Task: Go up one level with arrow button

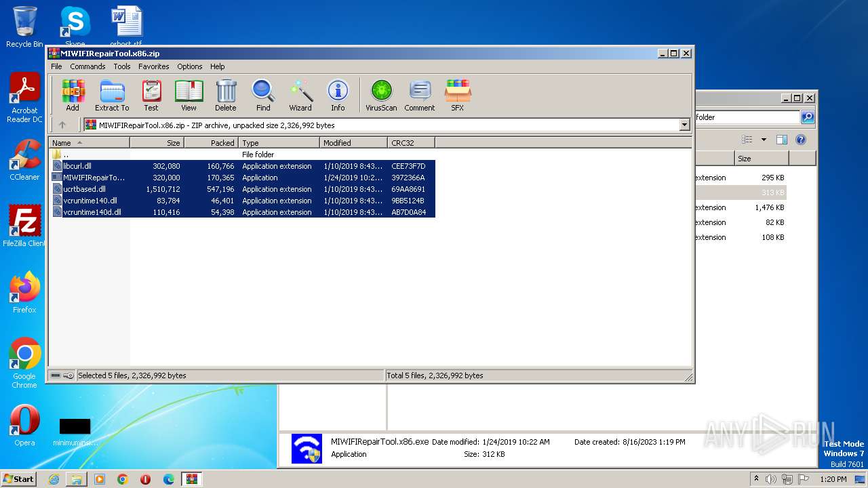Action: (x=62, y=125)
